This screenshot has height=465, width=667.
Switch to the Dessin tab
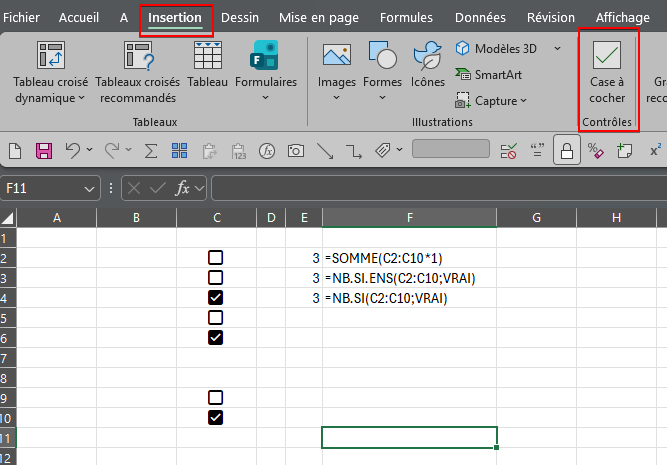[x=240, y=17]
